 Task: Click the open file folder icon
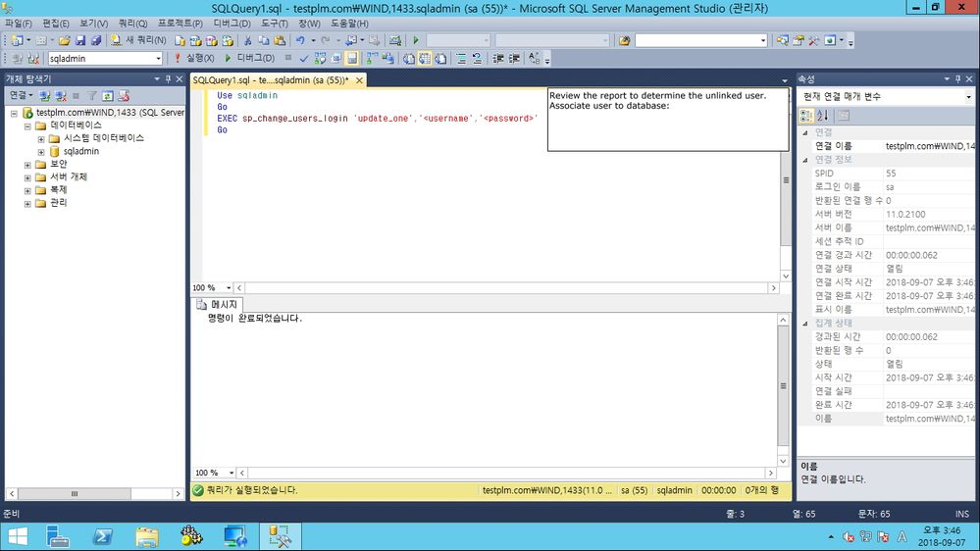64,40
